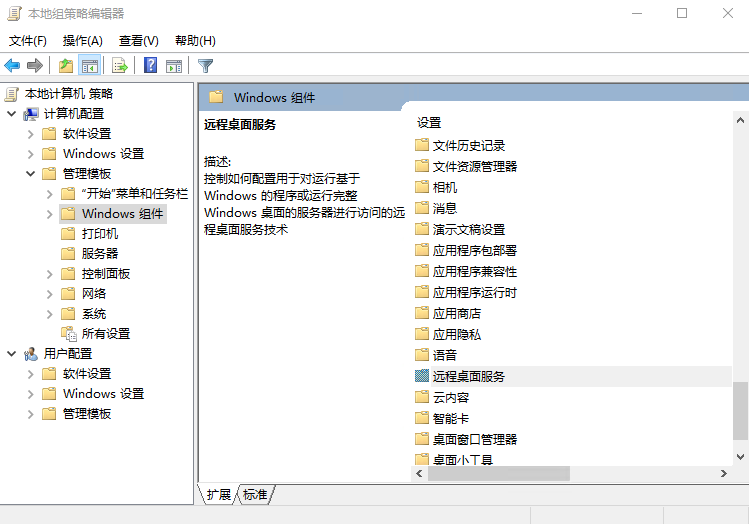The width and height of the screenshot is (749, 524).
Task: Open the 文件资源管理器 folder item
Action: pos(474,167)
